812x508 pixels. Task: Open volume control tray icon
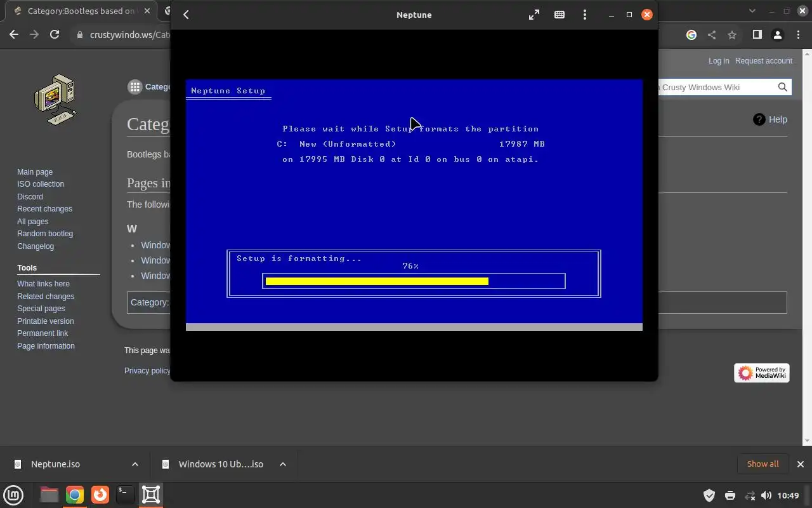pos(766,495)
